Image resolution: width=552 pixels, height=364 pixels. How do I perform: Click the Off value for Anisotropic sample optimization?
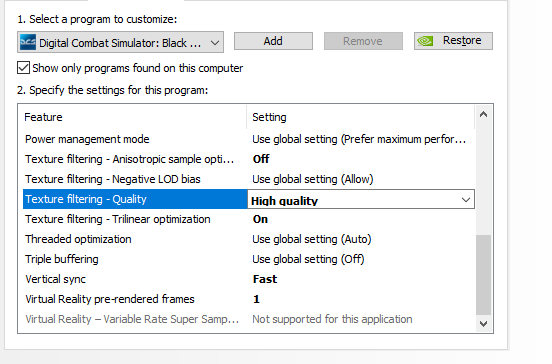[261, 159]
